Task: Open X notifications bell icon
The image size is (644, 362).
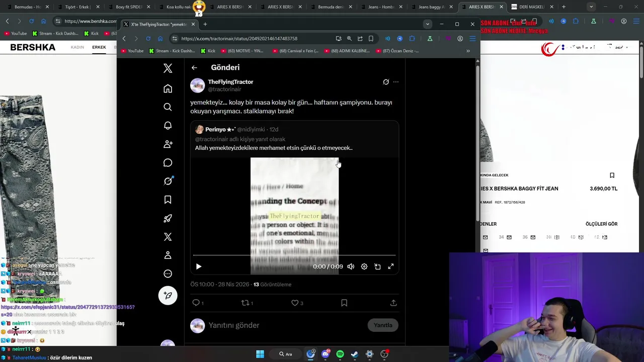Action: point(168,126)
